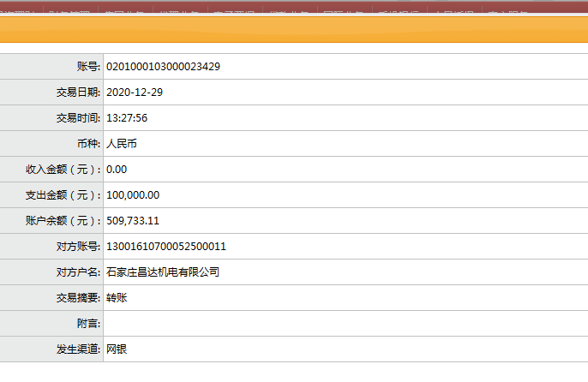Click the 对方户名 field label

tap(78, 272)
